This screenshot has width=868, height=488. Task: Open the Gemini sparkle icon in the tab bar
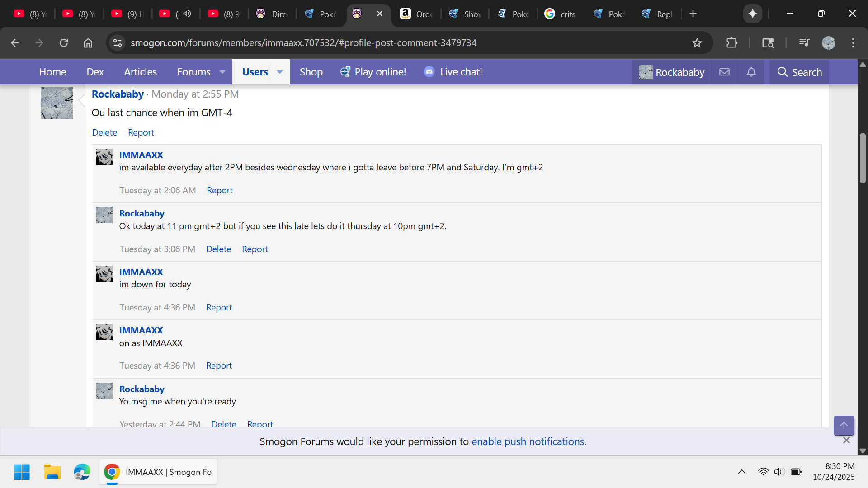click(752, 14)
